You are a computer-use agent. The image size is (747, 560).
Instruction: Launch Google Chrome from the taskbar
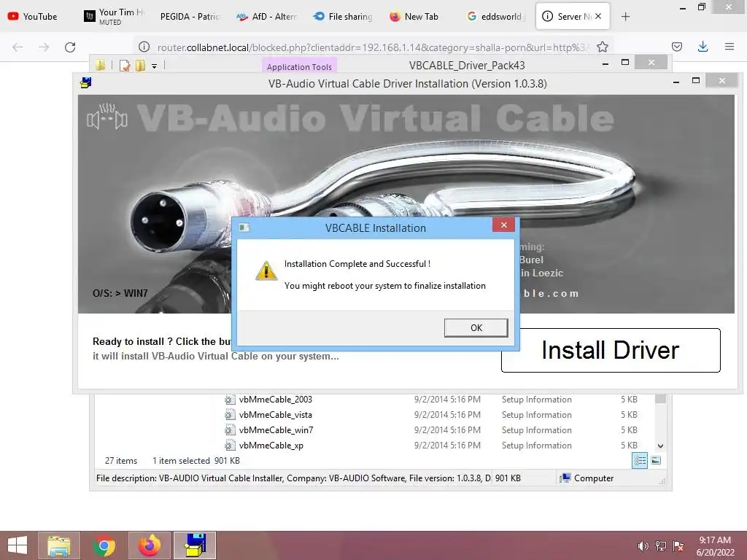pyautogui.click(x=104, y=545)
